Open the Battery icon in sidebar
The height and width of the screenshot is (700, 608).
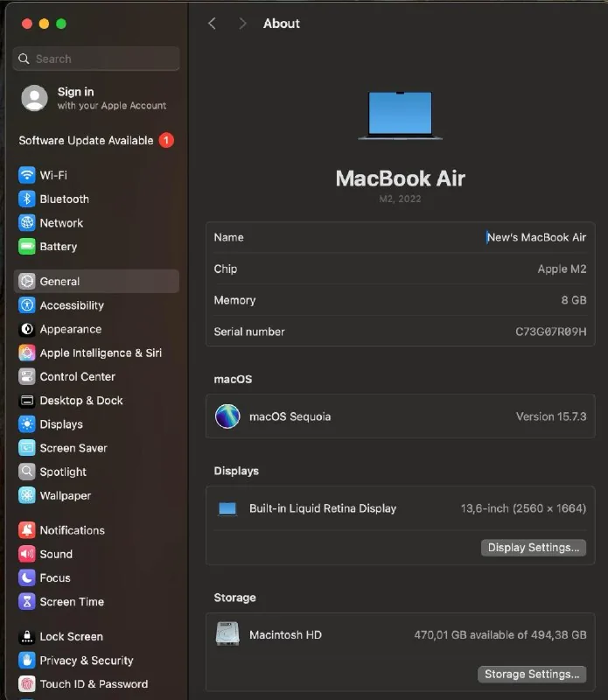coord(27,246)
